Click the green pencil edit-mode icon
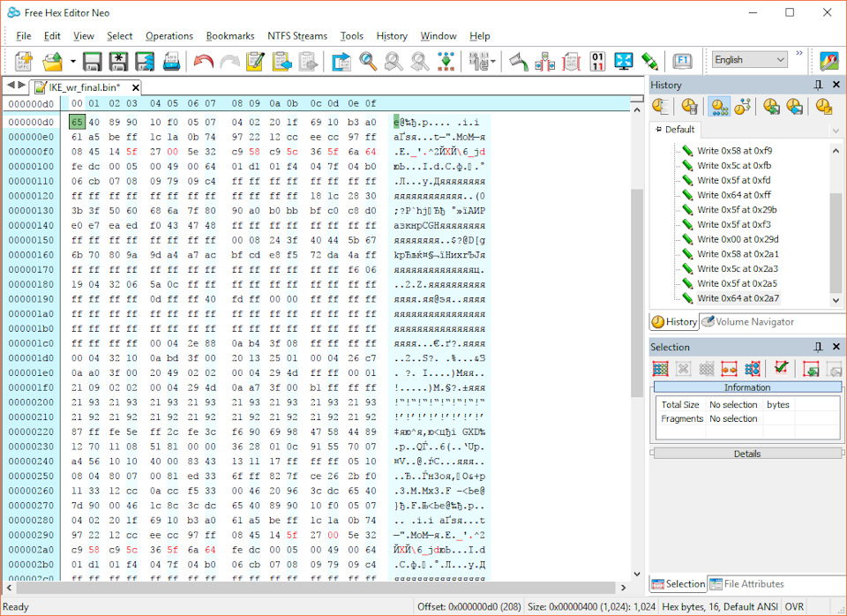847x616 pixels. (x=650, y=61)
